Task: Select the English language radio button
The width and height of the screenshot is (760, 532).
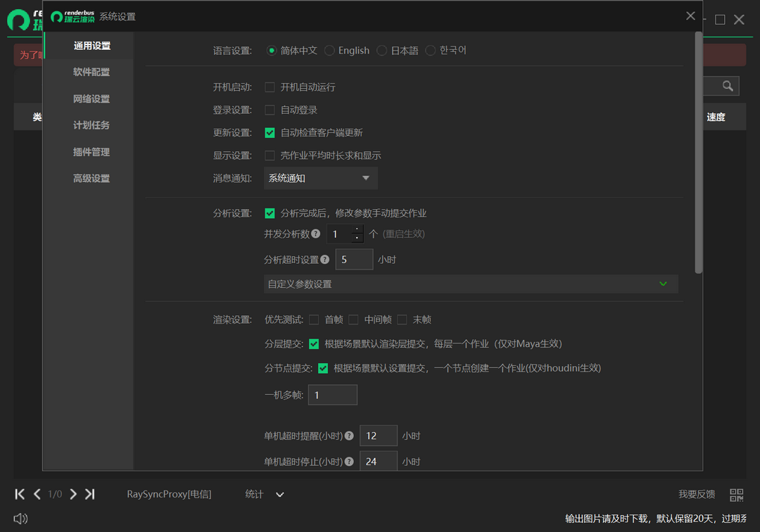Action: click(x=329, y=50)
